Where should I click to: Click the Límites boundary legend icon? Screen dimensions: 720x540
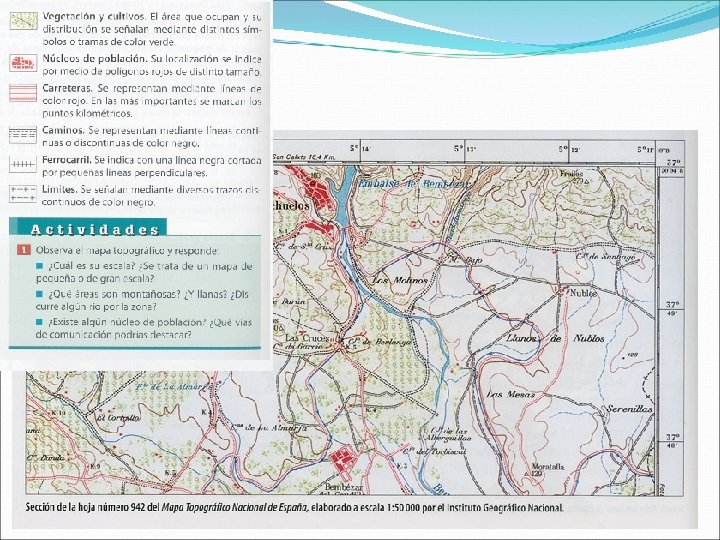coord(23,194)
